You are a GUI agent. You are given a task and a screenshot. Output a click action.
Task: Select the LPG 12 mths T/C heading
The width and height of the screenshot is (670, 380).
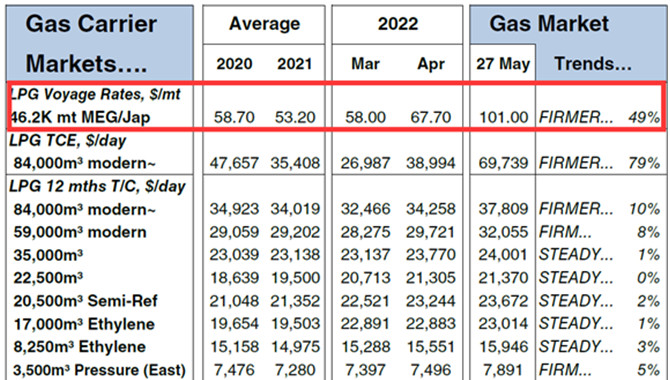tap(97, 186)
